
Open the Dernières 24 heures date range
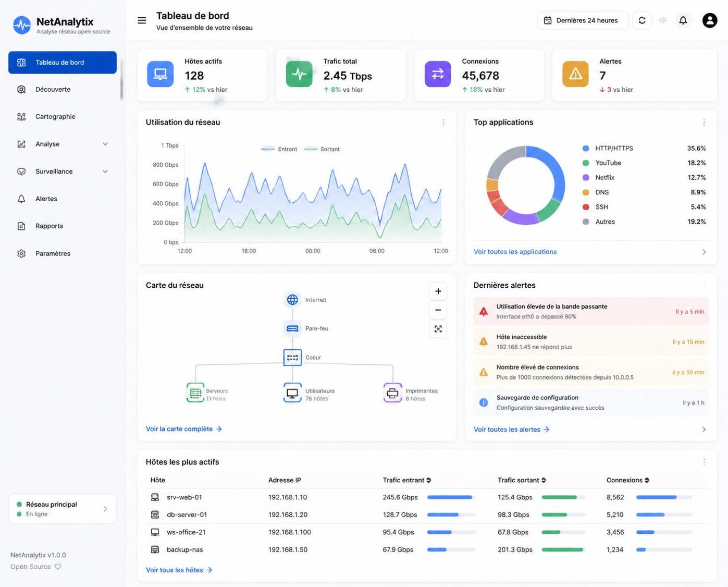583,20
